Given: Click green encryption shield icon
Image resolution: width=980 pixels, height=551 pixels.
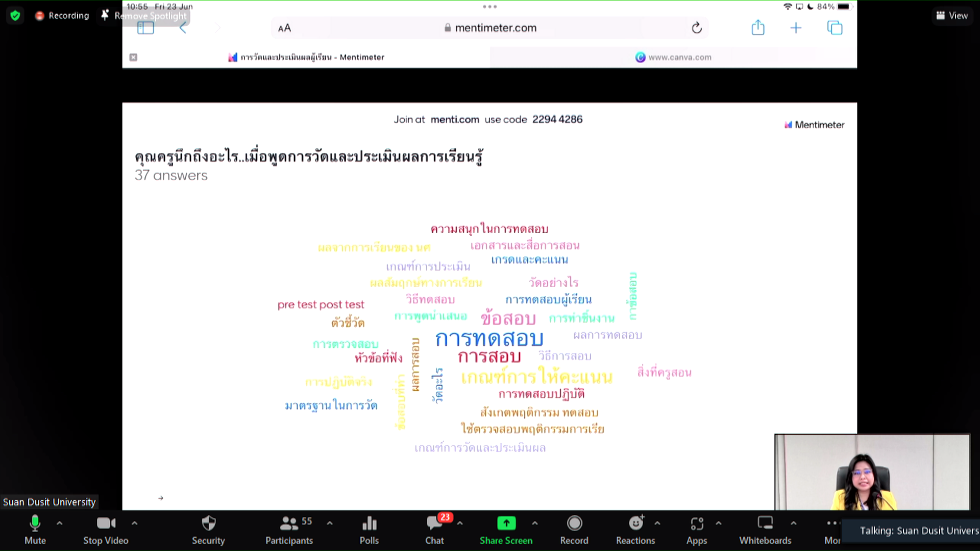Looking at the screenshot, I should (x=15, y=15).
